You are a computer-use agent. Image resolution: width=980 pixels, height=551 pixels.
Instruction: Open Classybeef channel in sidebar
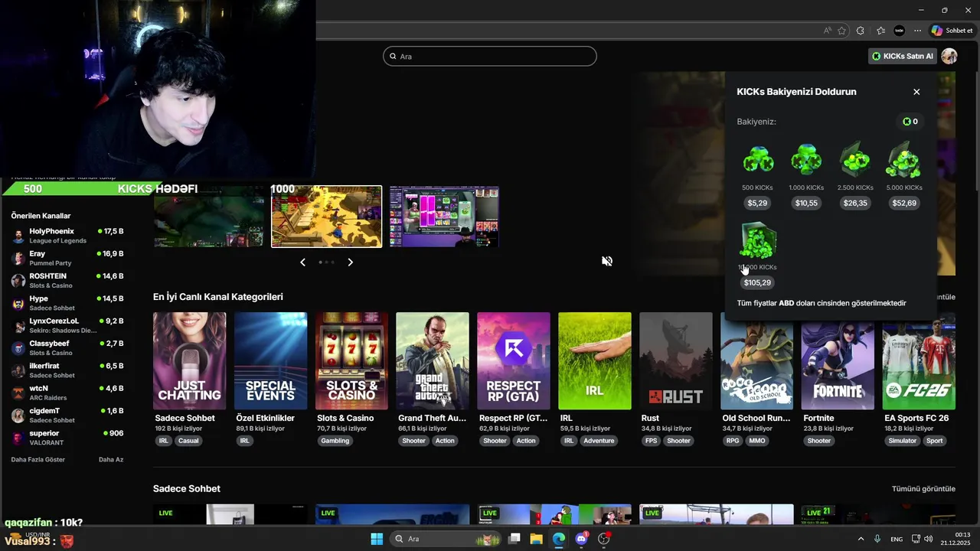tap(67, 347)
